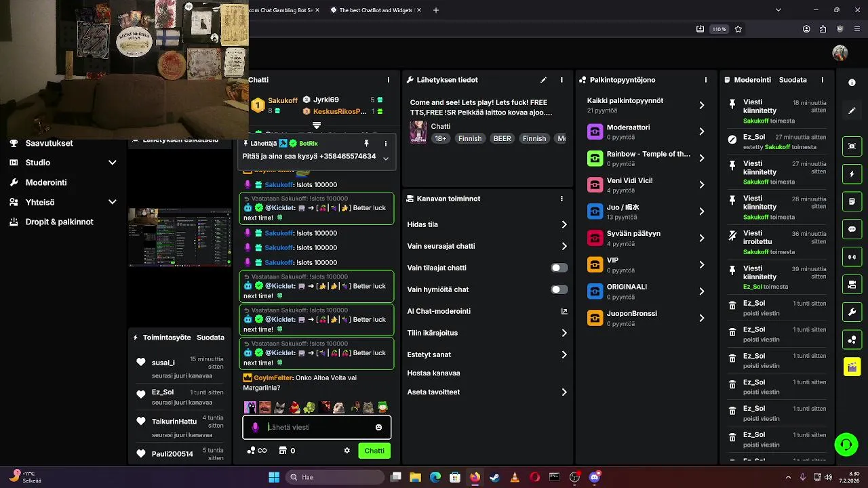The width and height of the screenshot is (868, 488).
Task: Click the BEER stream tag
Action: [502, 138]
